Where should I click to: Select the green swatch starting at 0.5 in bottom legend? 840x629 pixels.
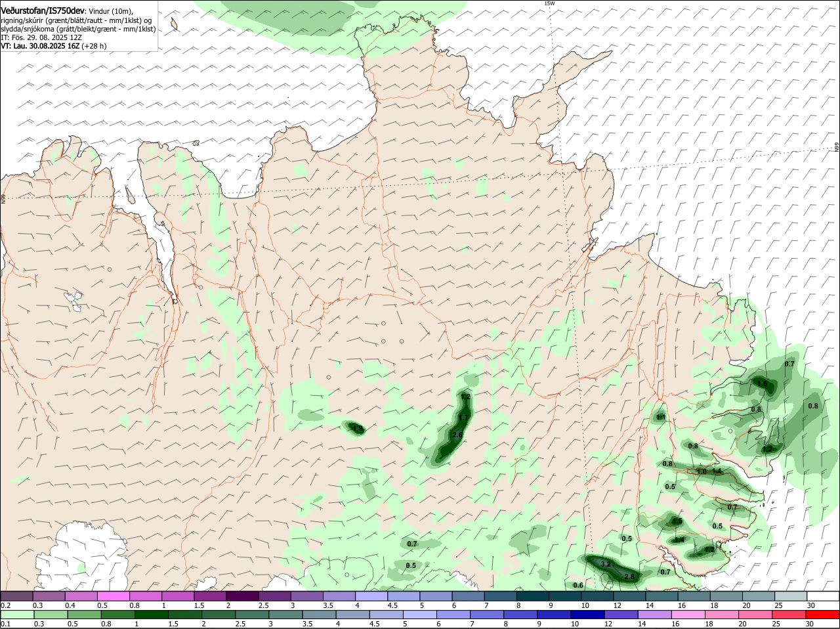click(x=84, y=614)
